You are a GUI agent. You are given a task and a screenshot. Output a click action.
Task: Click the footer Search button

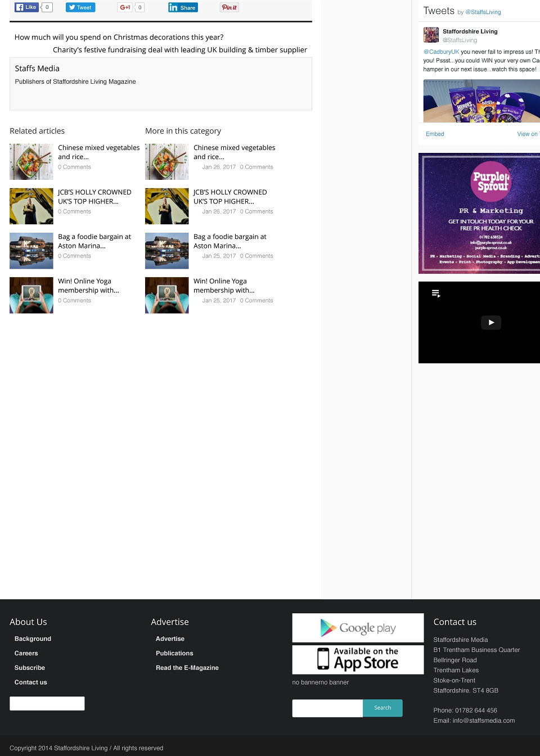point(382,708)
